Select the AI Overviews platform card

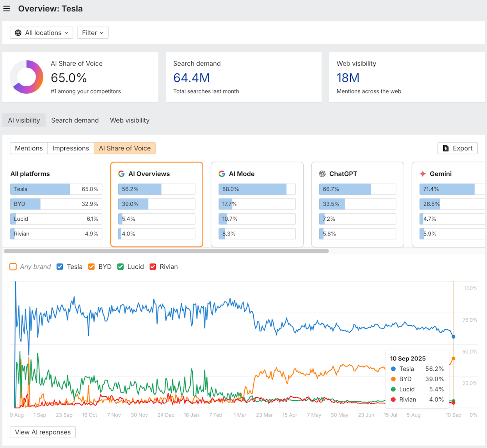(157, 205)
